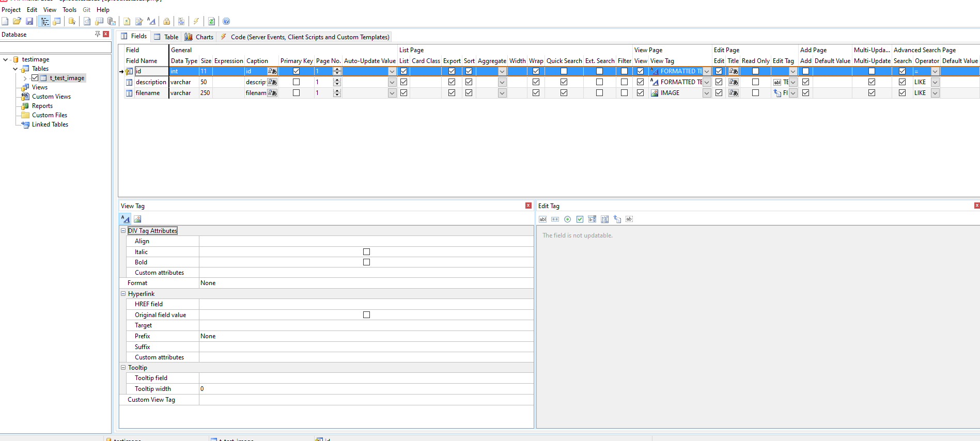The image size is (980, 441).
Task: Click the toolbar icon showing a database cylinder with a window
Action: (x=57, y=21)
